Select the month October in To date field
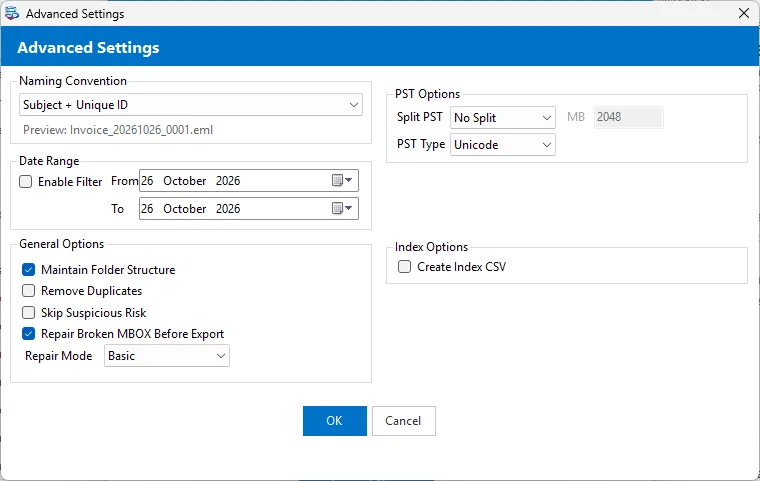 click(185, 209)
